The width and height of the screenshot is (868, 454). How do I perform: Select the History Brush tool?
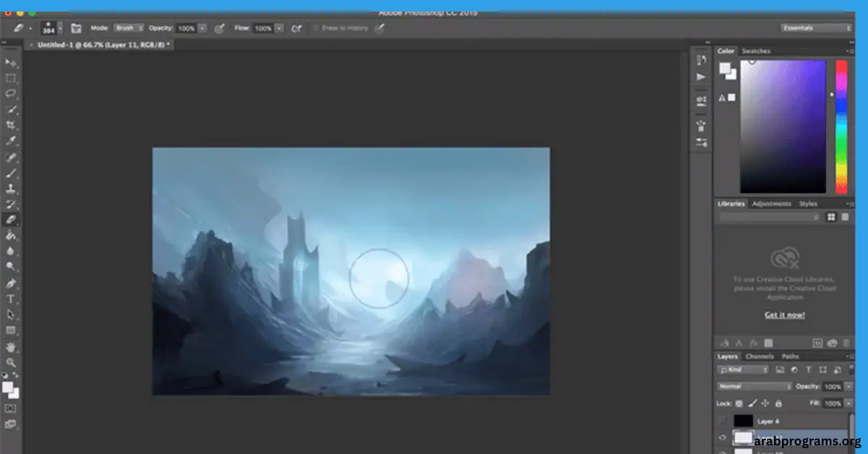11,205
